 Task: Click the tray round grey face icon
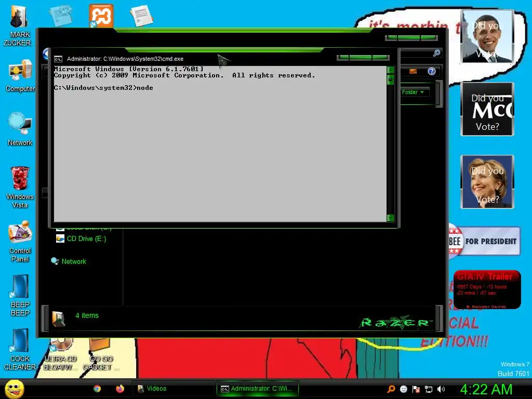403,389
